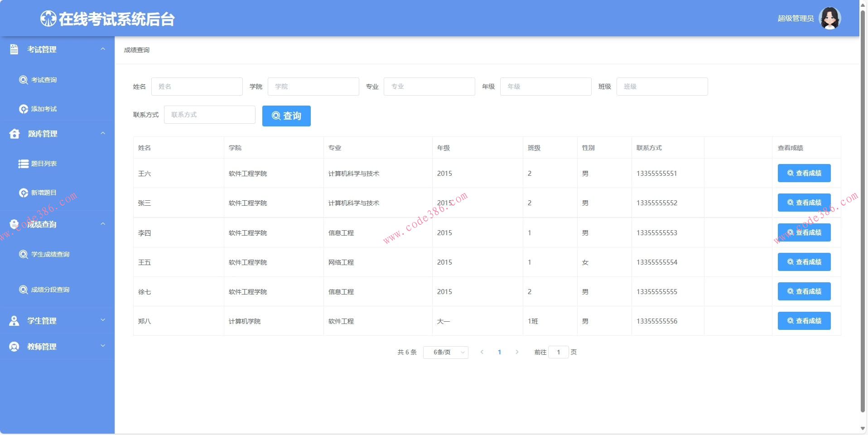868x435 pixels.
Task: Click 查看成绩 for 郑八
Action: pyautogui.click(x=804, y=321)
